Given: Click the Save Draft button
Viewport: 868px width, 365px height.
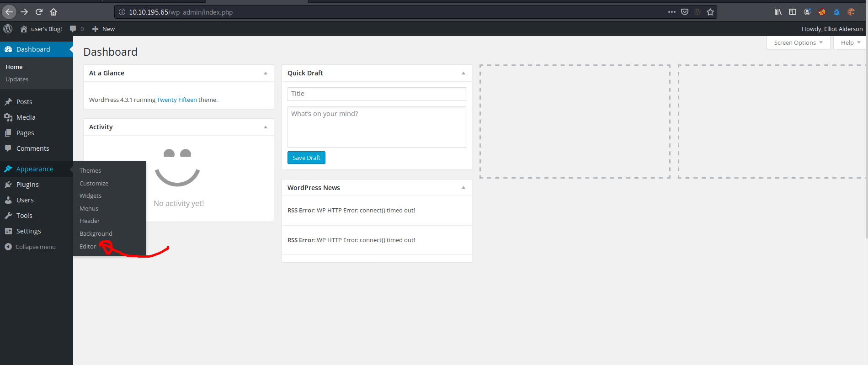Looking at the screenshot, I should [x=306, y=158].
